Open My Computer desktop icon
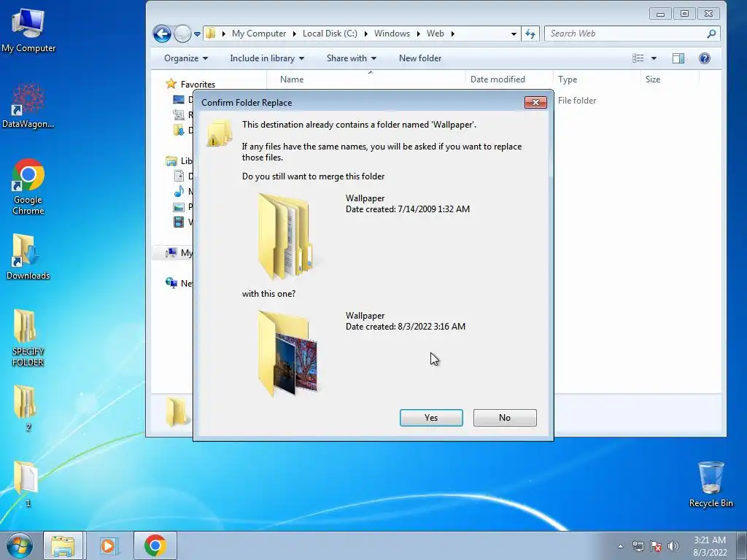Viewport: 747px width, 560px height. coord(28,30)
